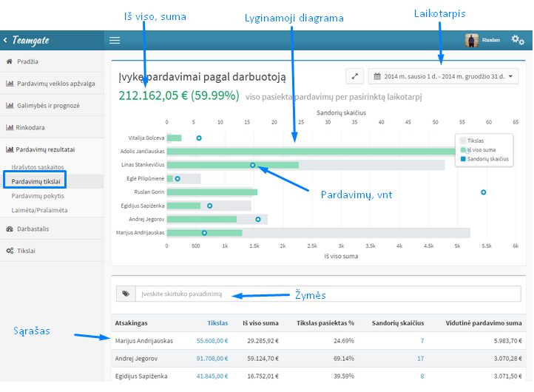
Task: Open Pardavimų pokytis submenu item
Action: [38, 195]
